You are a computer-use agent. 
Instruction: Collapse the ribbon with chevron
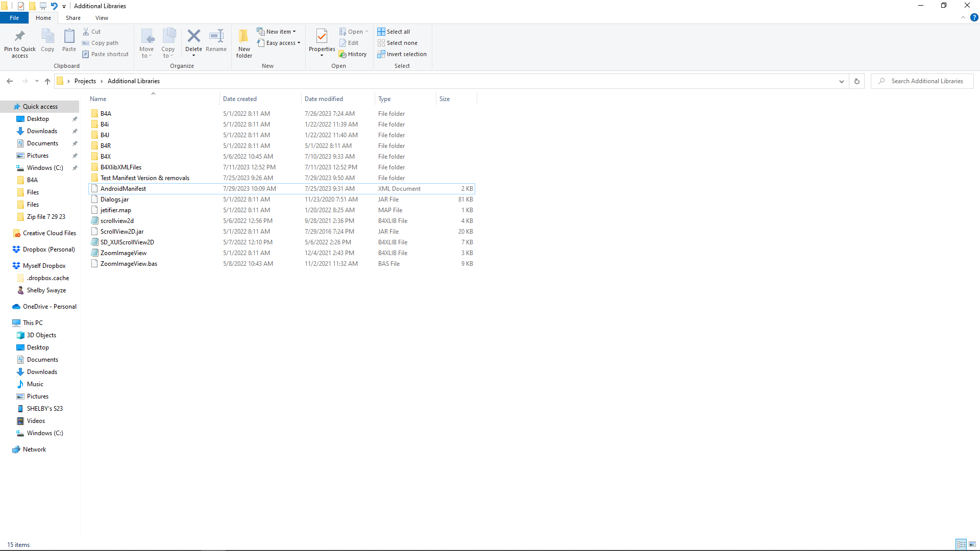coord(963,18)
